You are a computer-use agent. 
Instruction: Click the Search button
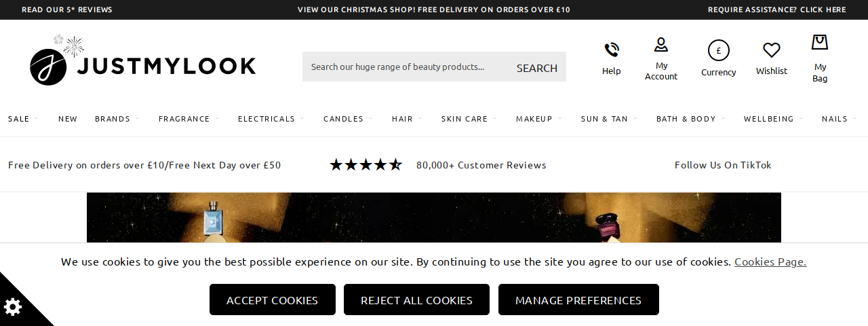pyautogui.click(x=537, y=67)
